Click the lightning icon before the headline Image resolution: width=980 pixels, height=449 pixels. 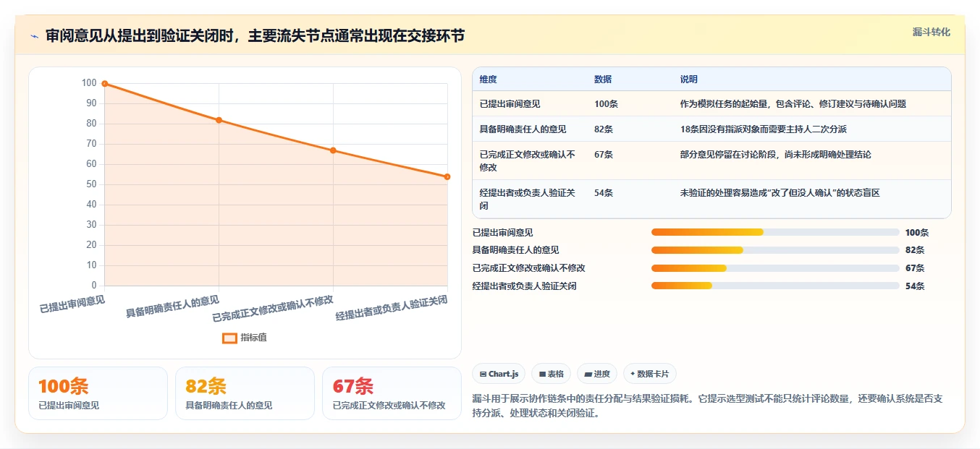pyautogui.click(x=34, y=36)
